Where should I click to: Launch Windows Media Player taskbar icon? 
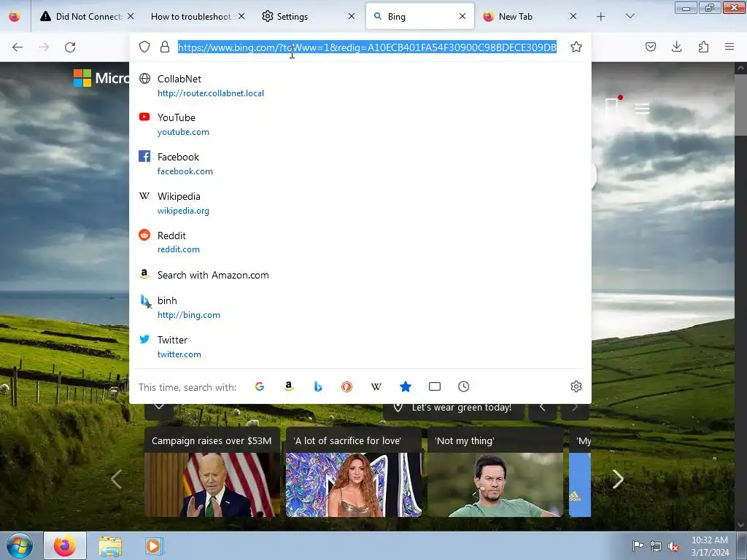(x=154, y=545)
